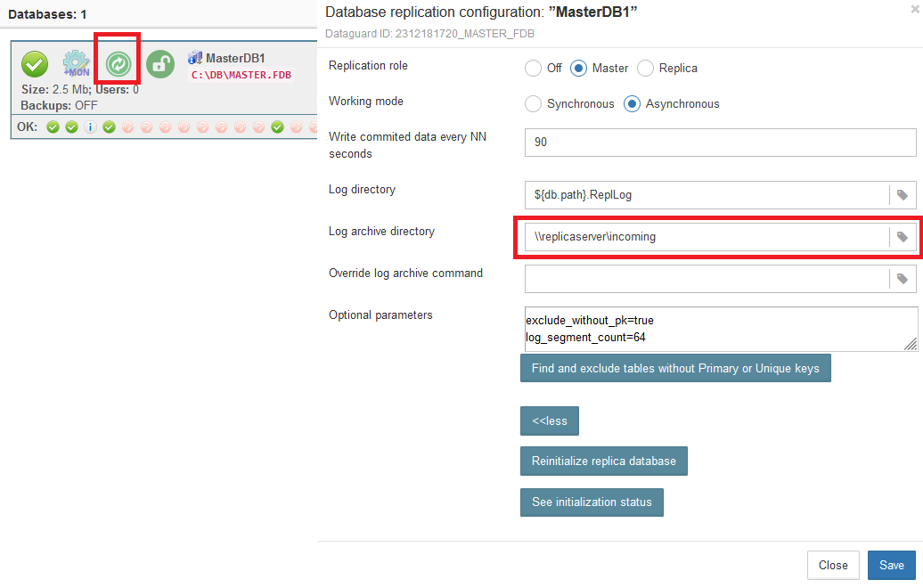
Task: Set replication role to Off
Action: coord(533,69)
